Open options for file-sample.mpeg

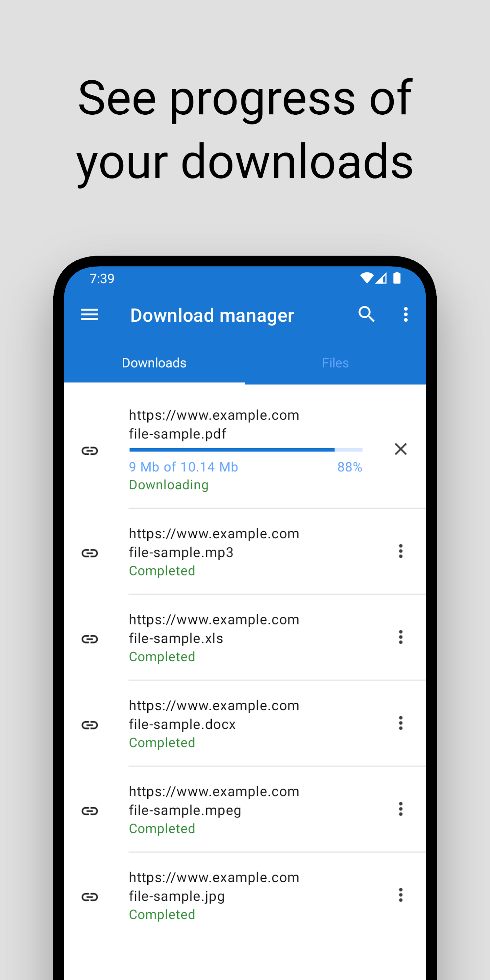tap(400, 809)
